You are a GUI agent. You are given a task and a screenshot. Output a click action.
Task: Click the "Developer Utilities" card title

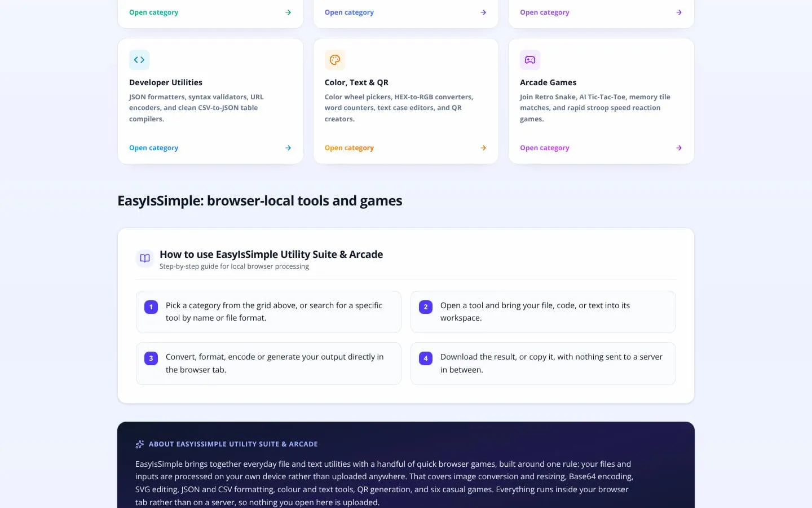coord(166,82)
